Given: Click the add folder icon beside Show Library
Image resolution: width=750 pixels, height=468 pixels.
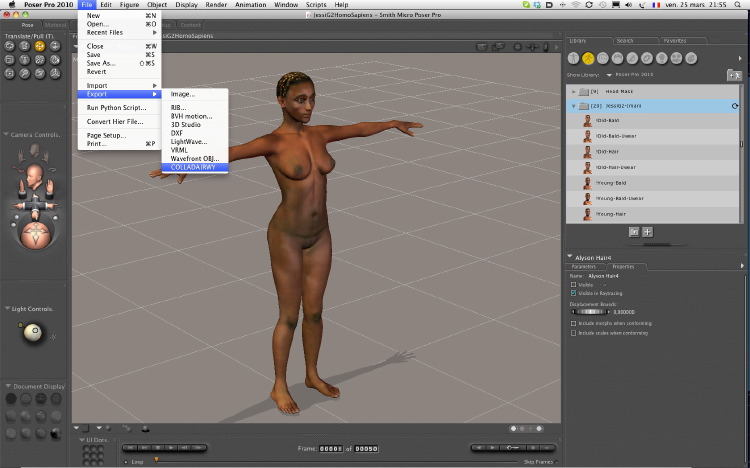Looking at the screenshot, I should point(734,75).
